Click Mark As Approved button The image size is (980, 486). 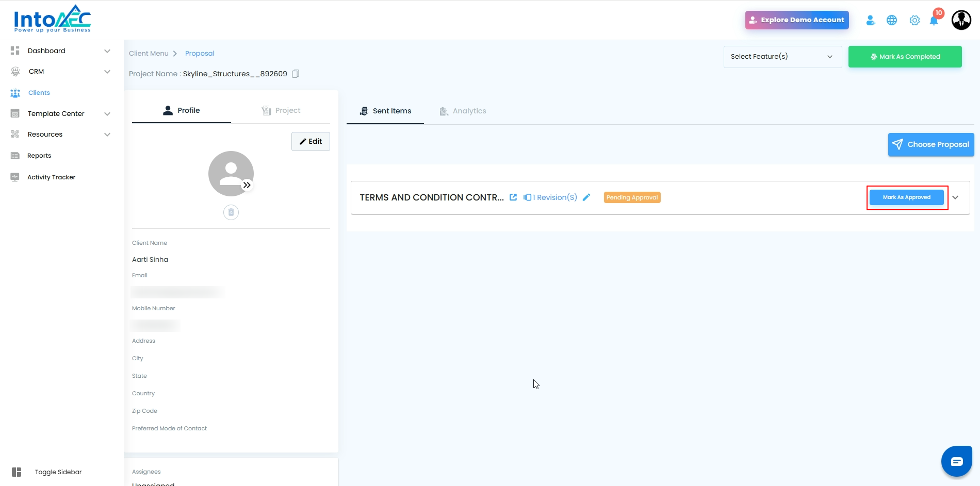pos(907,197)
